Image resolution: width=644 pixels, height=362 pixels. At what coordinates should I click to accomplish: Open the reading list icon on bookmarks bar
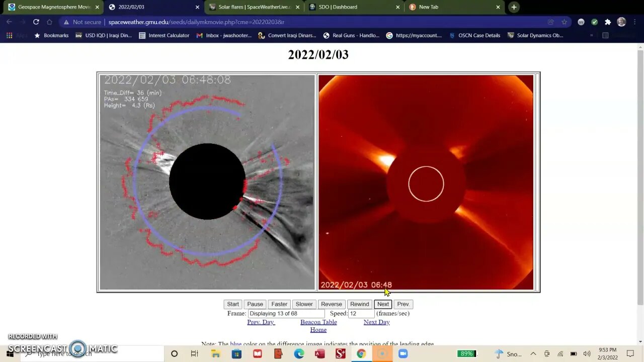[x=605, y=36]
